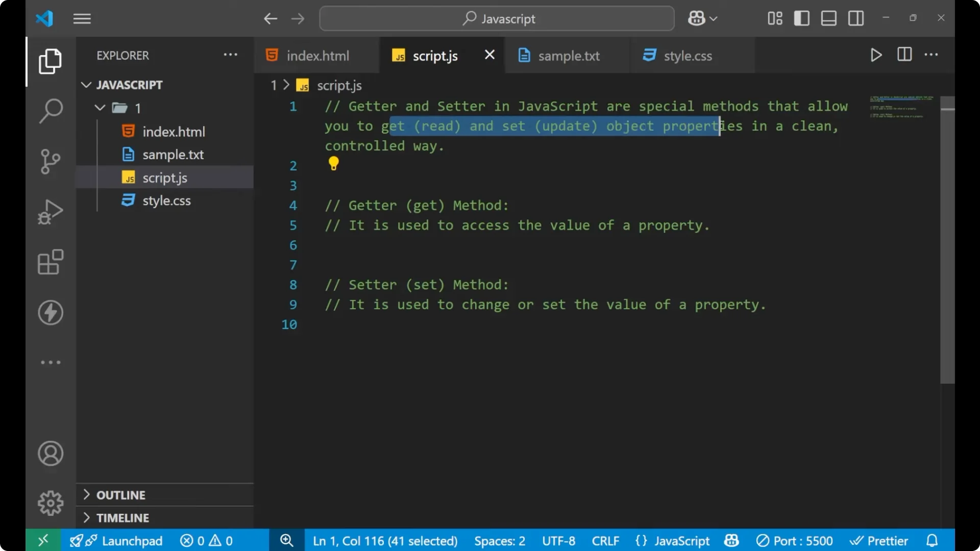Screen dimensions: 980x551
Task: Toggle the bottom panel visibility
Action: [x=828, y=18]
